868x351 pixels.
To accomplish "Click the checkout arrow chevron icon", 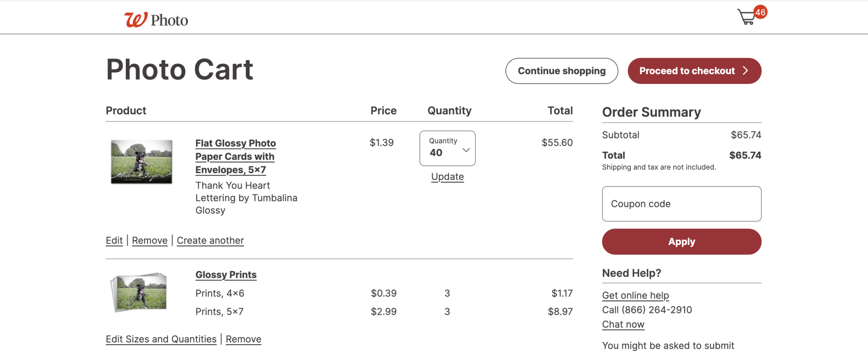I will pyautogui.click(x=745, y=71).
